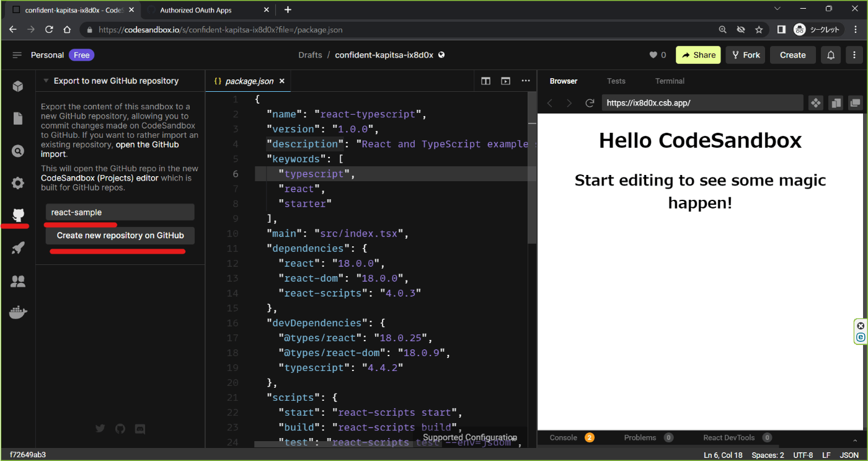Click the diamond-shaped preview addon icon
Image resolution: width=868 pixels, height=461 pixels.
tap(816, 103)
